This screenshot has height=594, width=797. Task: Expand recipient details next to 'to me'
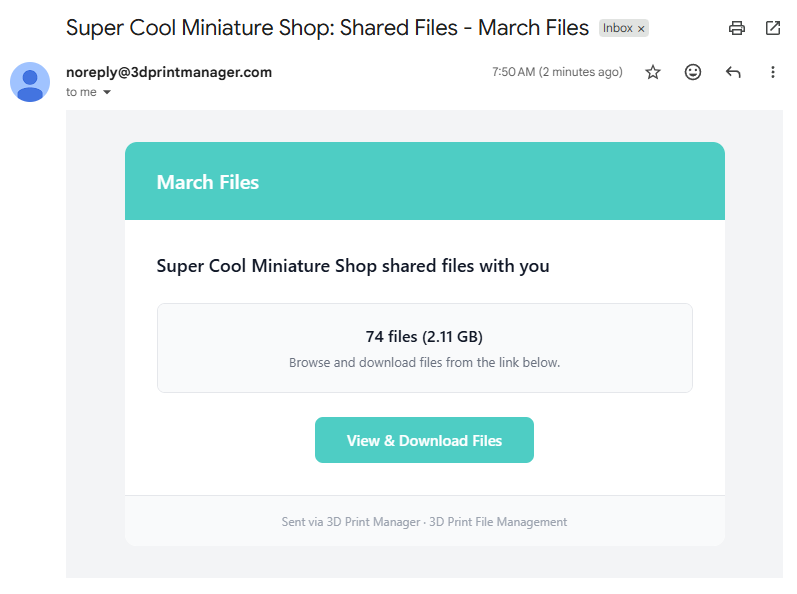point(107,92)
